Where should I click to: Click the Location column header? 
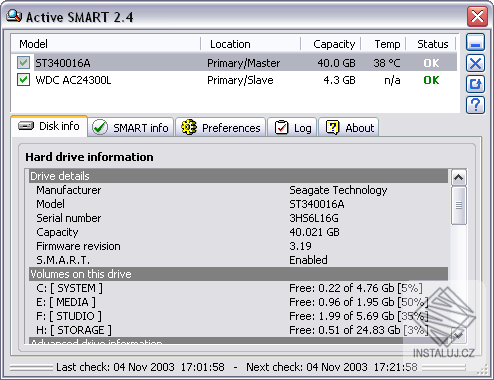tap(251, 44)
